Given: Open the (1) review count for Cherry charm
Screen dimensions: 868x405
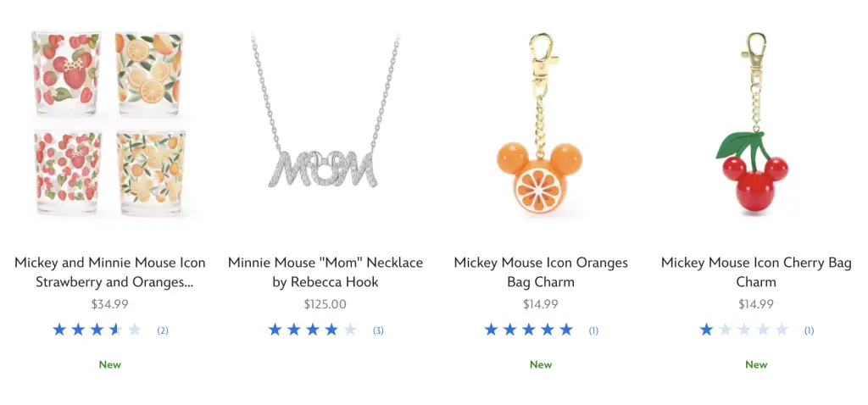Looking at the screenshot, I should point(809,330).
